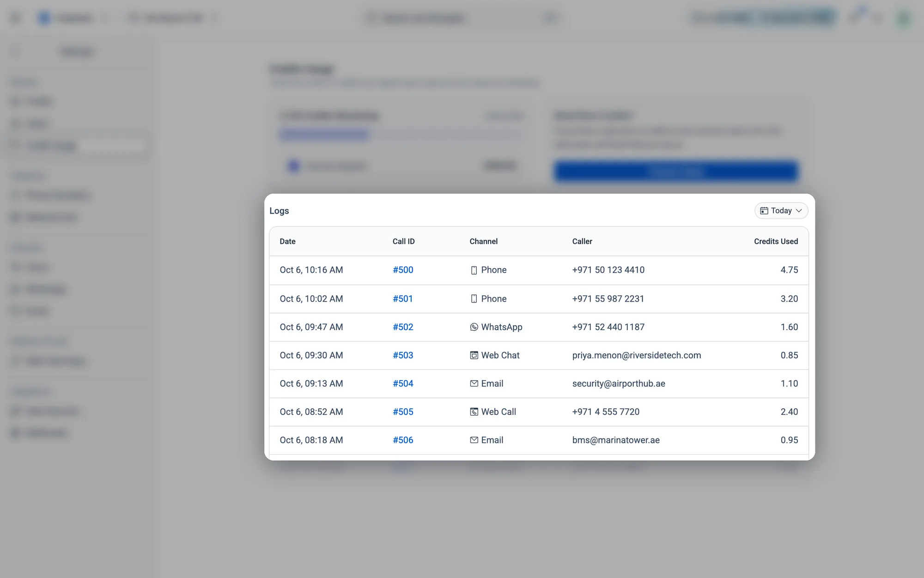924x578 pixels.
Task: Click the Web Chat channel icon
Action: coord(474,355)
